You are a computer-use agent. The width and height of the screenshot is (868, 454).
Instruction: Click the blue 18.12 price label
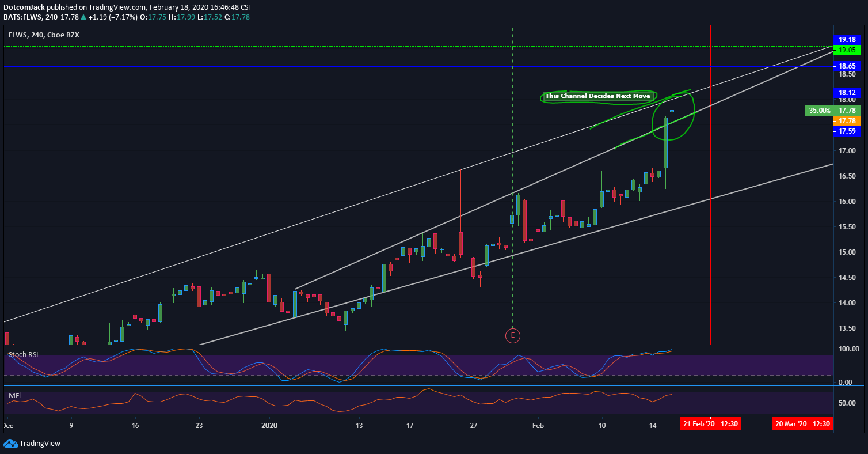click(847, 92)
